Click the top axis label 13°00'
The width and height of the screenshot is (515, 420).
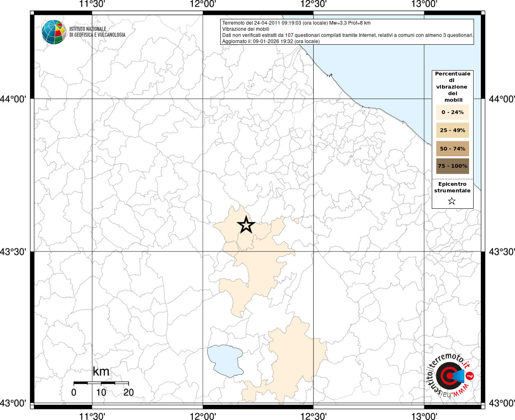pos(424,4)
